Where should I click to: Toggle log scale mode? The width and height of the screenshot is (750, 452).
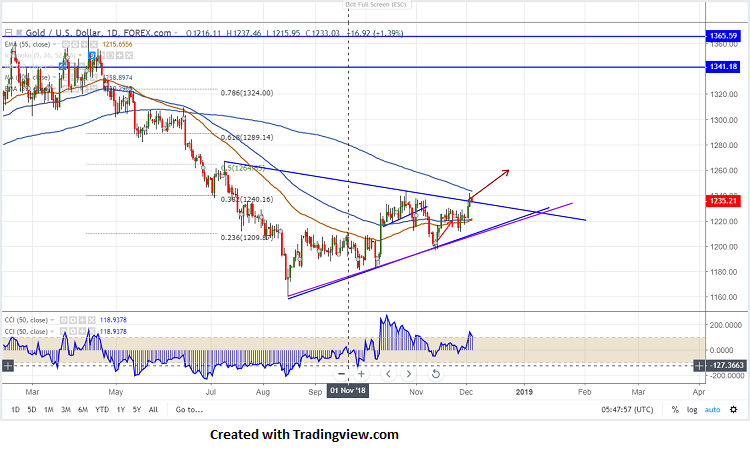pos(692,410)
